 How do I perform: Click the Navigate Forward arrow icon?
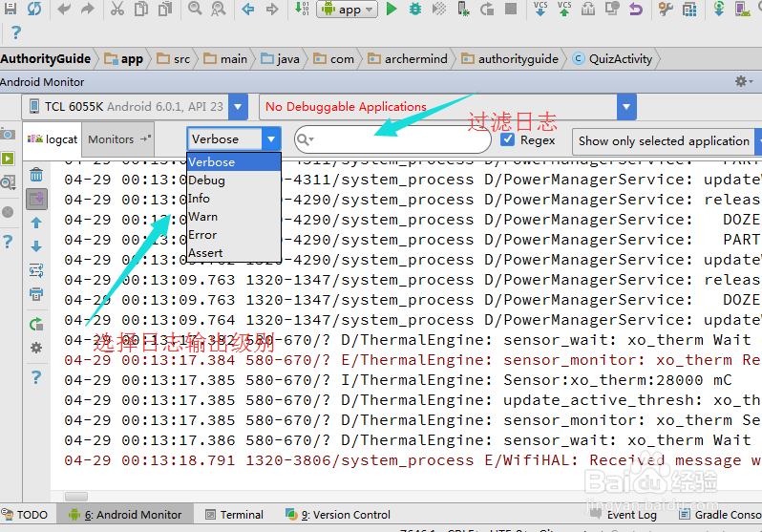click(x=272, y=9)
